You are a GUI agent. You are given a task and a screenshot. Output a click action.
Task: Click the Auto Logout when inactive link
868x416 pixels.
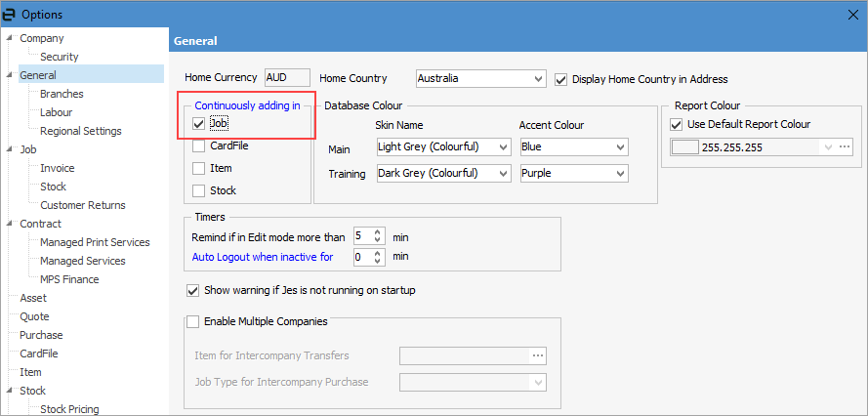263,257
